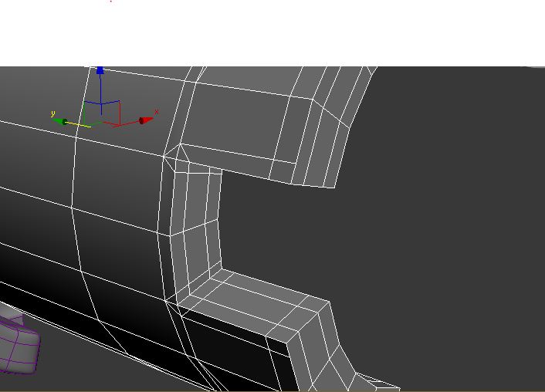Click the blue Z-axis arrow of the gizmo
Image resolution: width=545 pixels, height=392 pixels.
tap(100, 70)
